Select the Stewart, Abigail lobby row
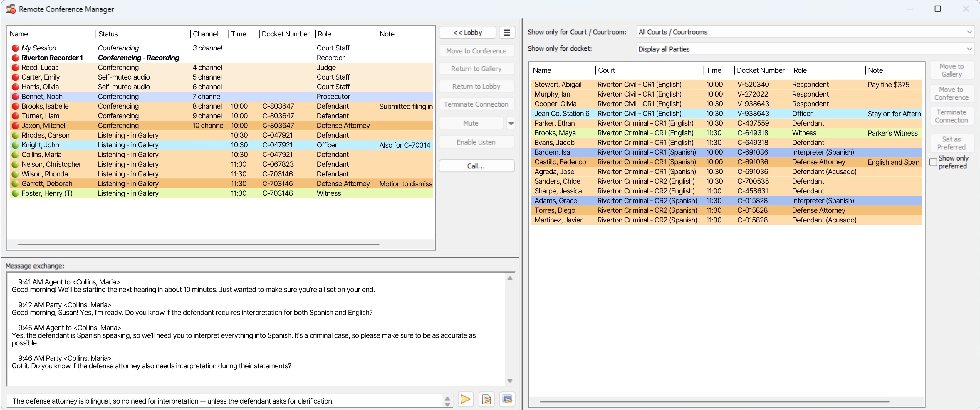Screen dimensions: 980x410 726,85
